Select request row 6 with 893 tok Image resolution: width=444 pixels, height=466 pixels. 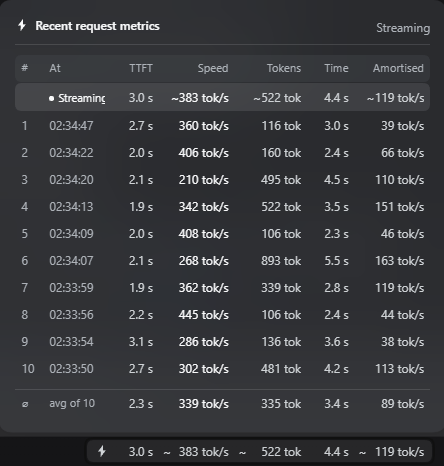tap(222, 261)
